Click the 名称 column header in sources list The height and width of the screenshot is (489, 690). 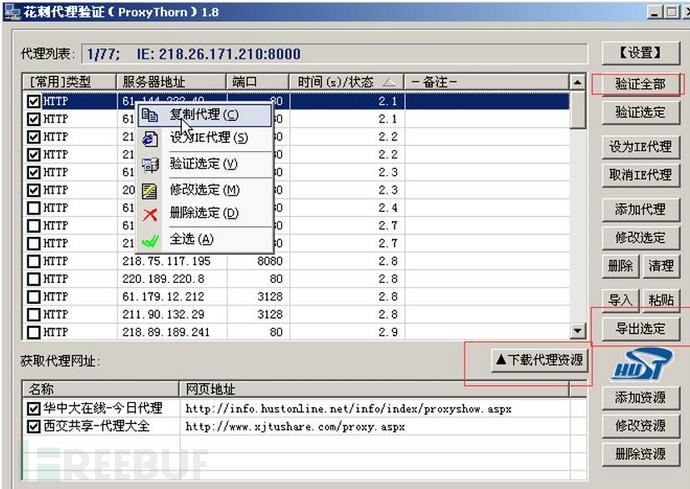(101, 389)
